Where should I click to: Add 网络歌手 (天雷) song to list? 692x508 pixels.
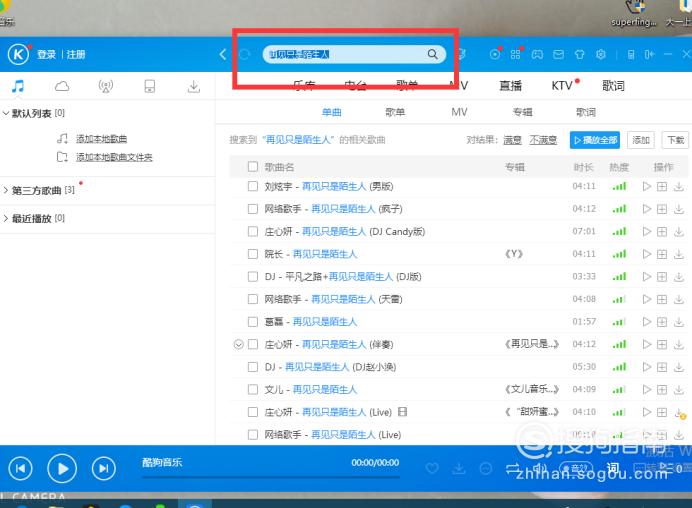click(x=662, y=299)
